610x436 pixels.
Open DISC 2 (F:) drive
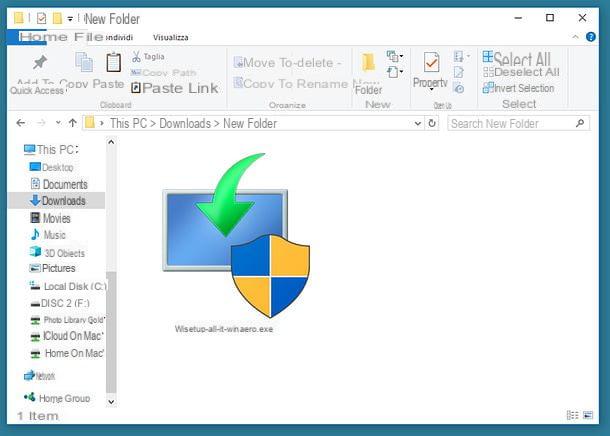(60, 303)
